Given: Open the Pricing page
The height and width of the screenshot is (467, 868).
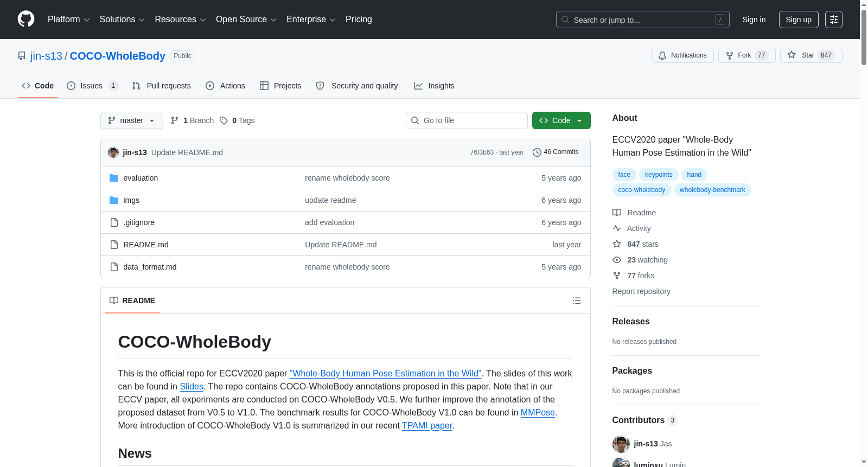Looking at the screenshot, I should 359,20.
